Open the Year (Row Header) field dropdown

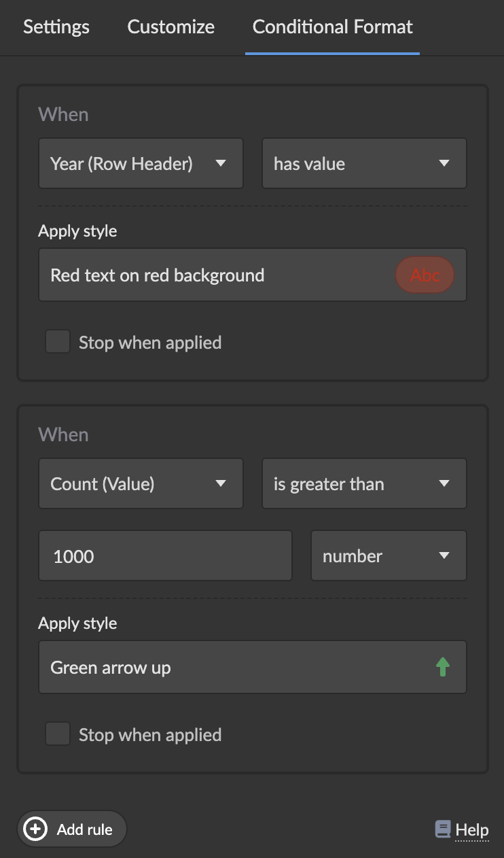(140, 164)
